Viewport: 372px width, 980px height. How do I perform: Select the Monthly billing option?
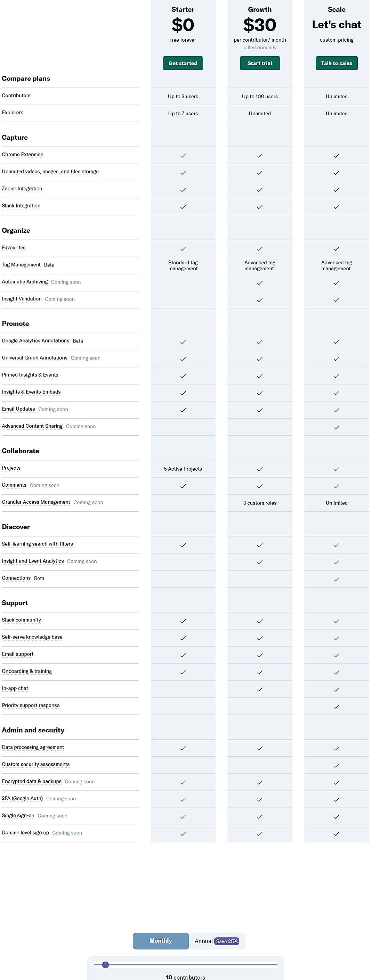(x=160, y=941)
